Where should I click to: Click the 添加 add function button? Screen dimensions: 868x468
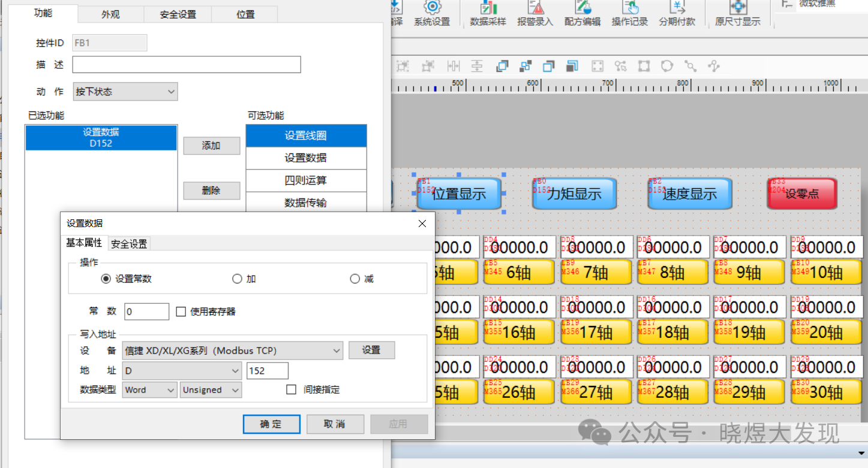click(211, 146)
